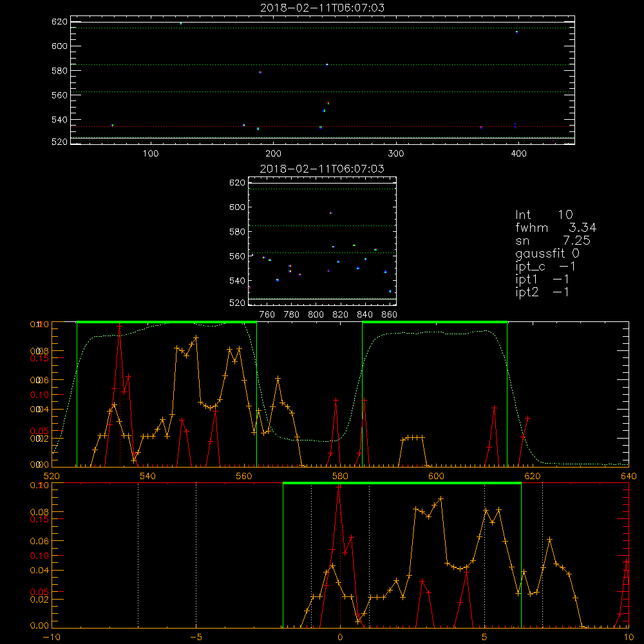This screenshot has width=644, height=644.
Task: Select the 'sn 7.25' readout line
Action: coord(553,240)
